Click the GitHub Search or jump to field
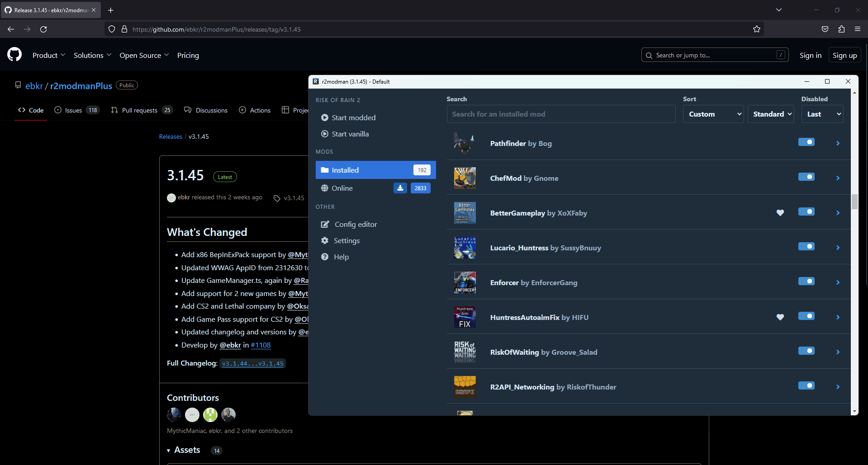 tap(715, 55)
